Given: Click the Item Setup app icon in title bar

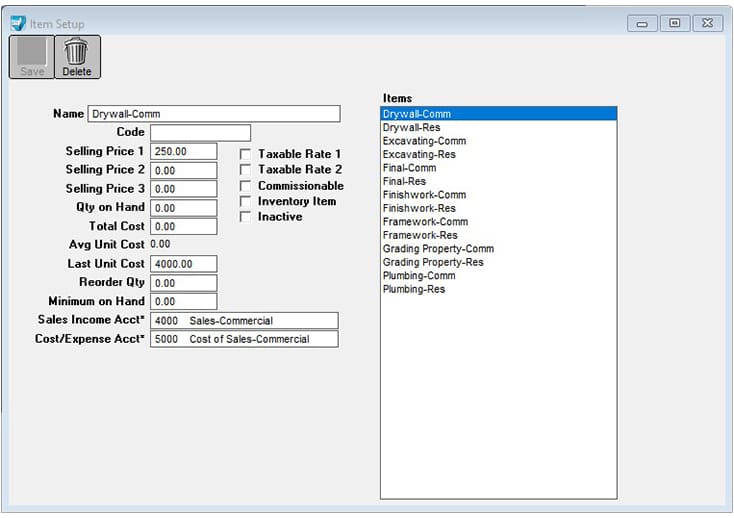Looking at the screenshot, I should 18,23.
